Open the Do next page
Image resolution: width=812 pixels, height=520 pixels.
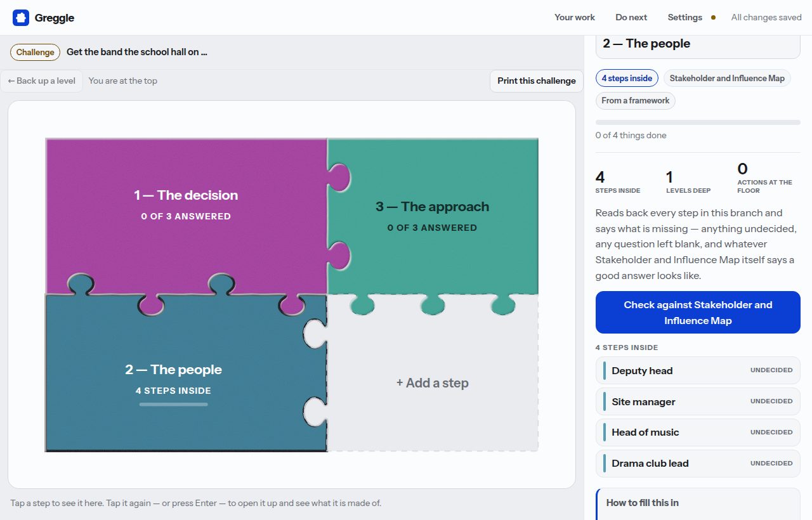(631, 17)
